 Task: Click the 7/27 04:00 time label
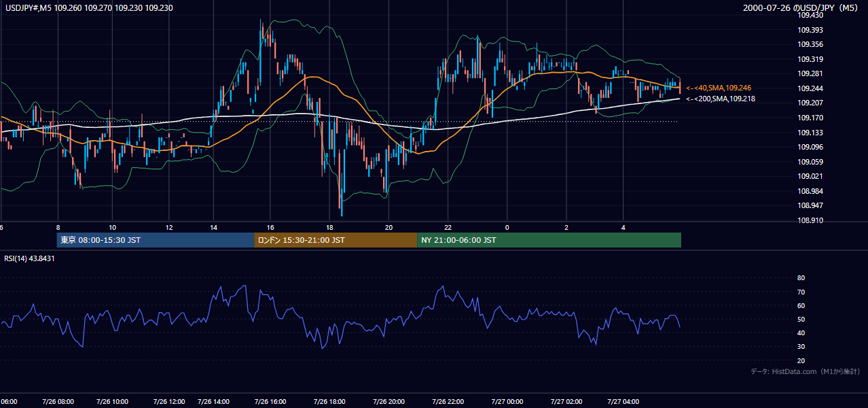[x=624, y=402]
